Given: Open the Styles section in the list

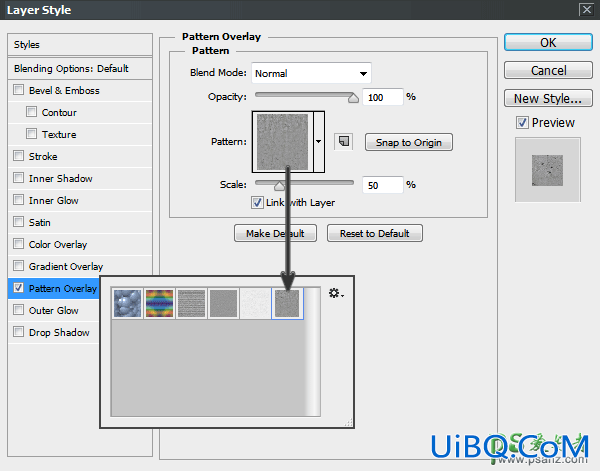Looking at the screenshot, I should [80, 44].
